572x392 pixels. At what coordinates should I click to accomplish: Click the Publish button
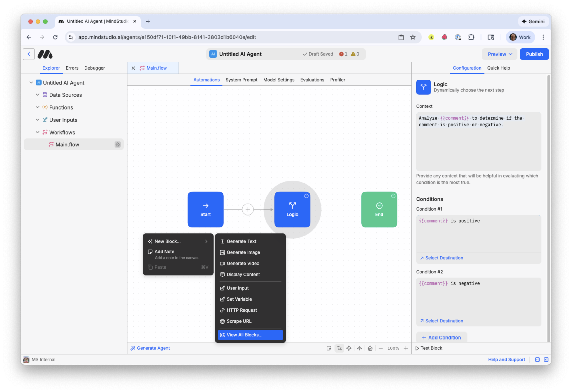[534, 54]
